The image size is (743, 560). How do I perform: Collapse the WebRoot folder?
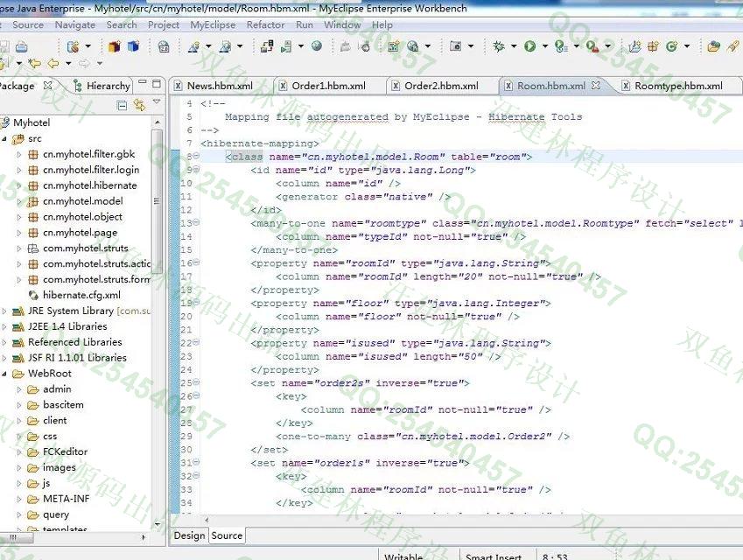[4, 374]
